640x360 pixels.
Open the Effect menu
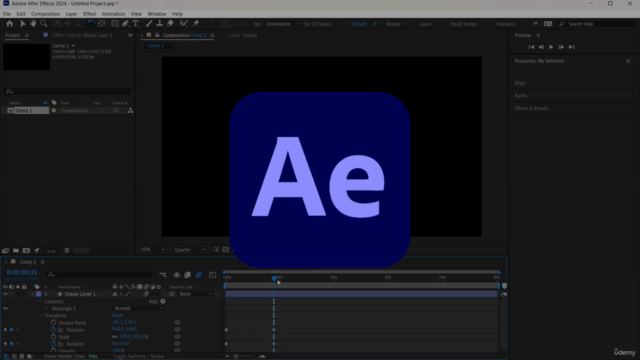(89, 14)
